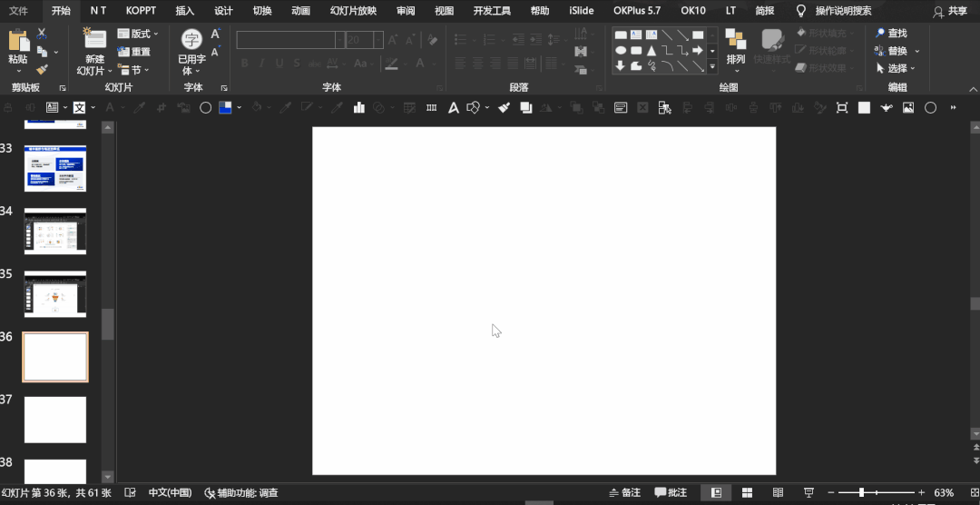
Task: Expand the shapes gallery more button
Action: (x=712, y=65)
